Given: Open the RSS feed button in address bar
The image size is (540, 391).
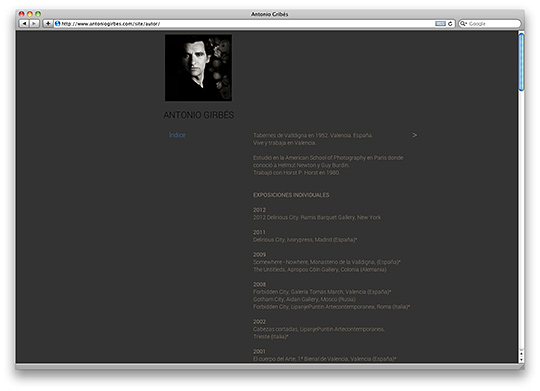Looking at the screenshot, I should tap(440, 23).
